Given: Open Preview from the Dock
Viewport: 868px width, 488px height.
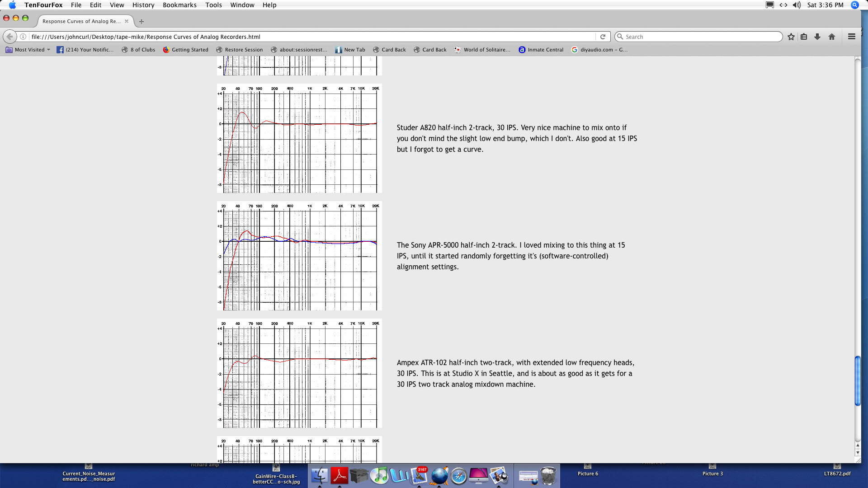Looking at the screenshot, I should [499, 475].
